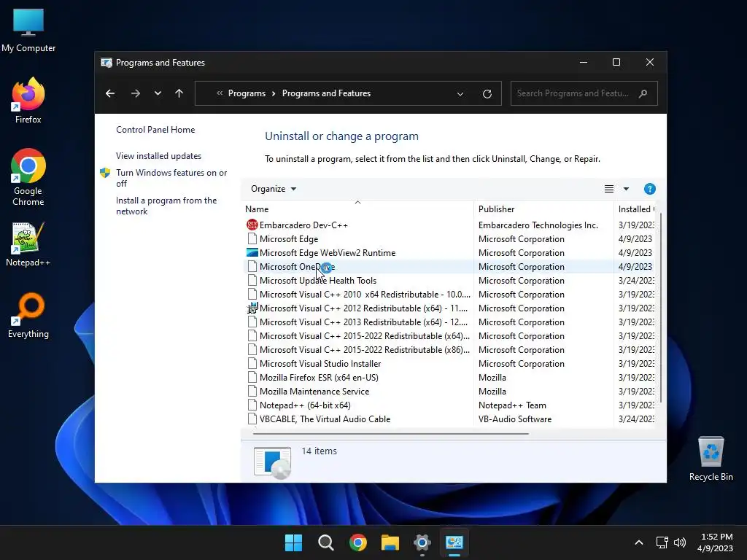The height and width of the screenshot is (560, 747).
Task: Open File Explorer from the taskbar
Action: pos(390,542)
